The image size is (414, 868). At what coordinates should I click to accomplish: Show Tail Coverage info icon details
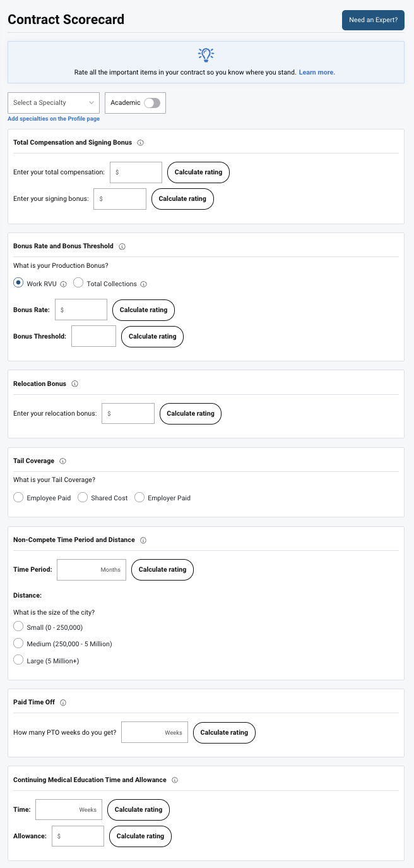[62, 461]
